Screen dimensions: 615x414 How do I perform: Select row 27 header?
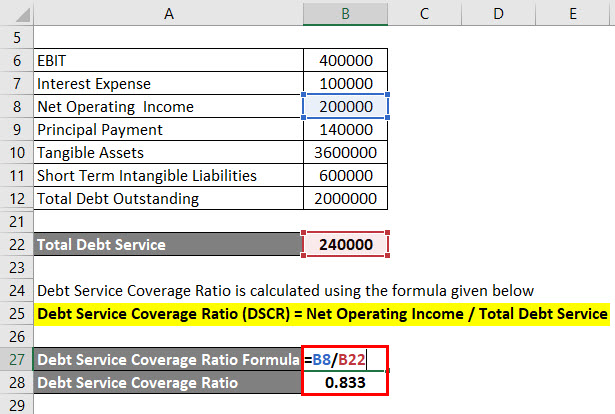coord(17,360)
